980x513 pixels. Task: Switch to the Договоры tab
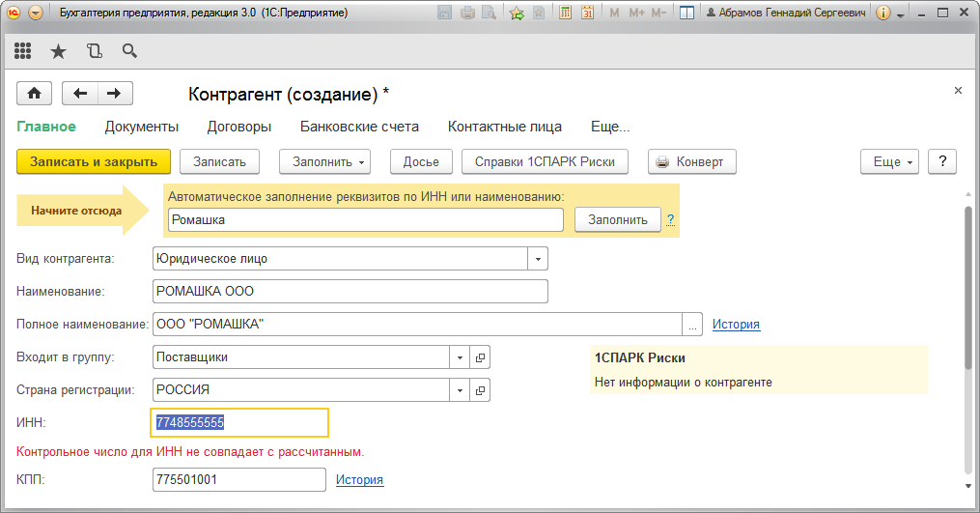(x=239, y=127)
